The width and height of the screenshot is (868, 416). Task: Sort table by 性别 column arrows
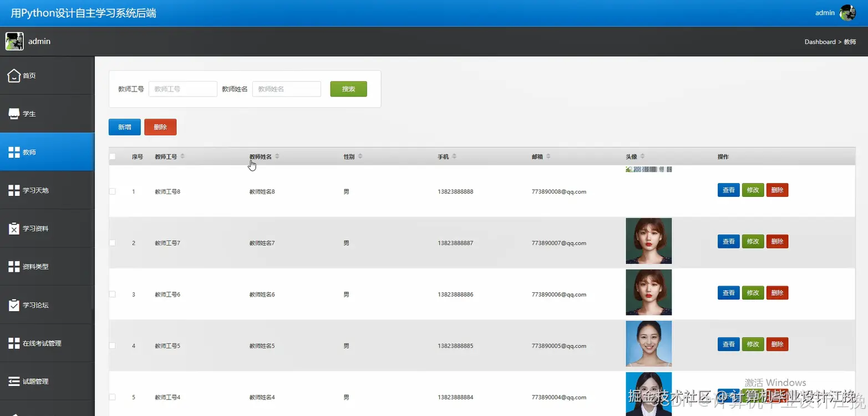click(360, 156)
